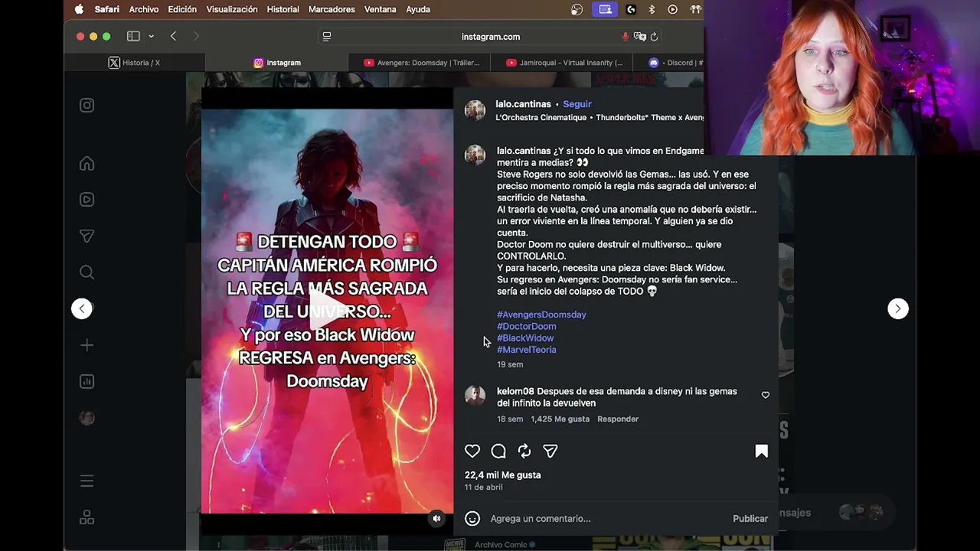The image size is (980, 551).
Task: Open the Reels icon in the sidebar
Action: (87, 200)
